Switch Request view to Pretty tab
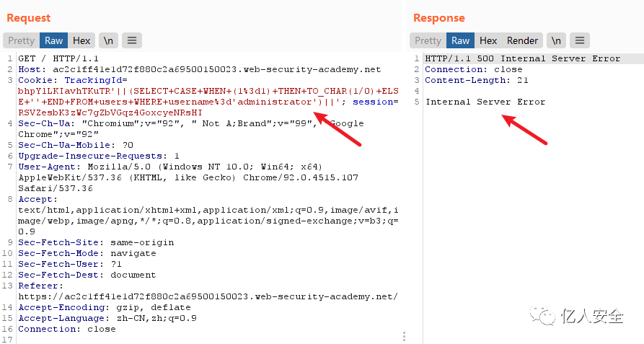The image size is (644, 344). (x=22, y=40)
